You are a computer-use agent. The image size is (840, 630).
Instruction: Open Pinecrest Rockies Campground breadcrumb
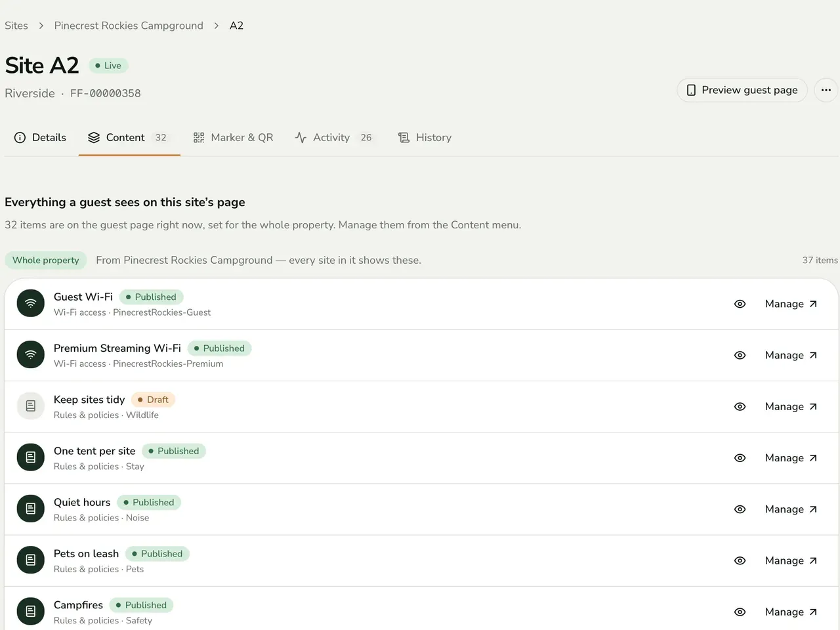click(x=129, y=26)
